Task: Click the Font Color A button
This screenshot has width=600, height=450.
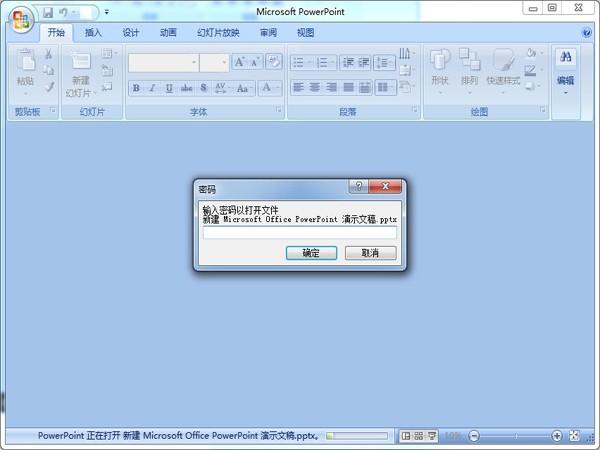Action: 267,88
